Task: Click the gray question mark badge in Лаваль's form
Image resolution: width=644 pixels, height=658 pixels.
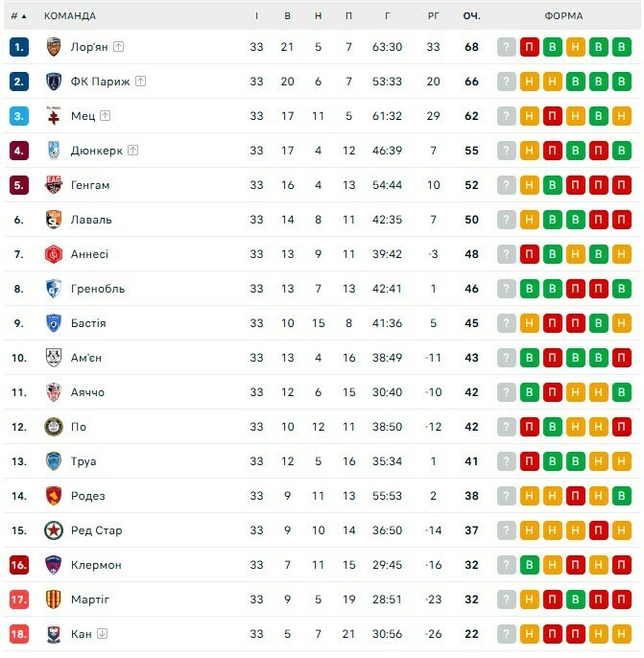Action: click(x=506, y=220)
